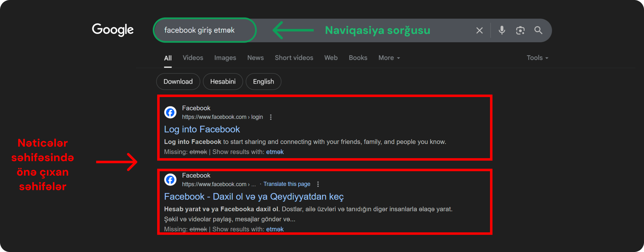This screenshot has width=644, height=252.
Task: Click 'etmək' link in the first result's Missing line
Action: click(x=275, y=152)
